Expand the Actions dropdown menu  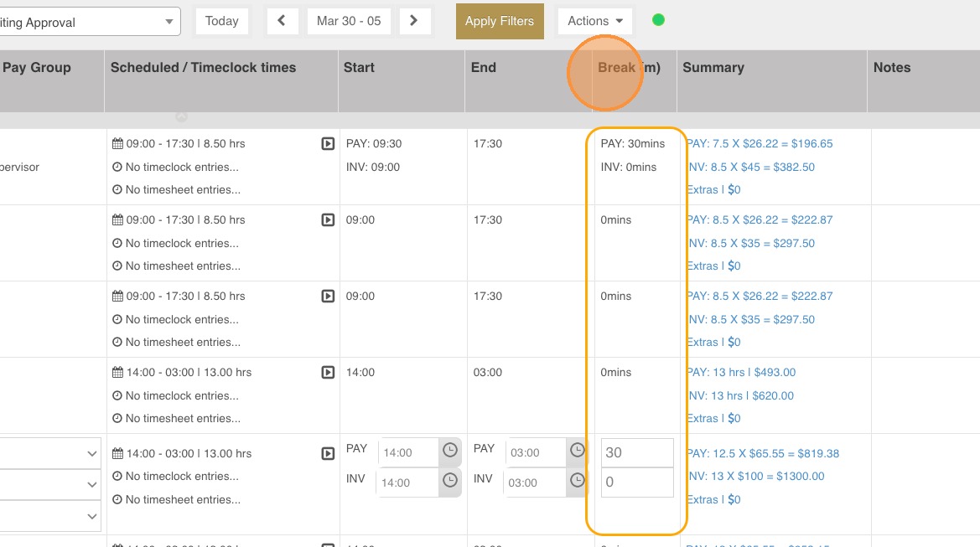595,21
